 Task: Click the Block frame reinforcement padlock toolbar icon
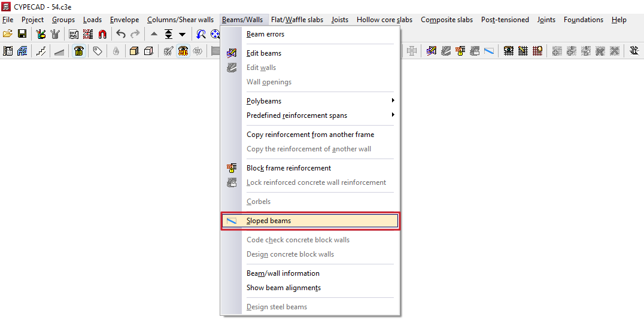(460, 51)
